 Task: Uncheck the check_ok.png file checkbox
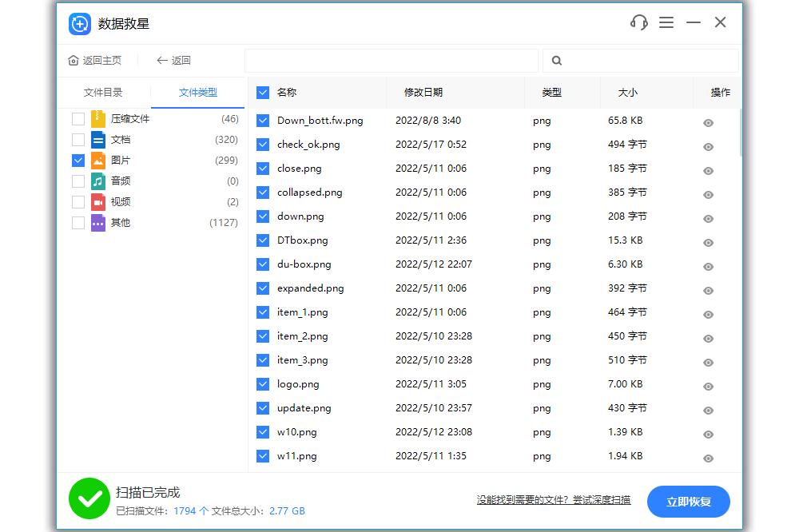click(x=262, y=145)
